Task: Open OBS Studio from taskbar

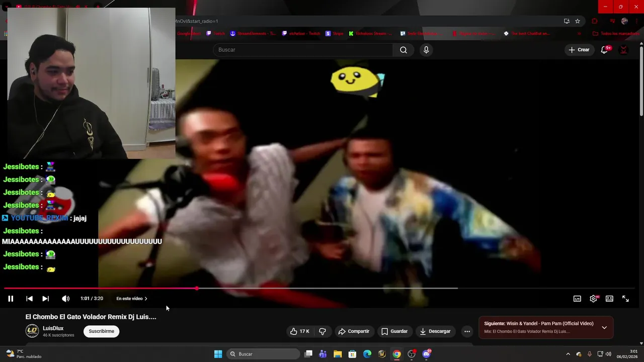Action: 412,354
